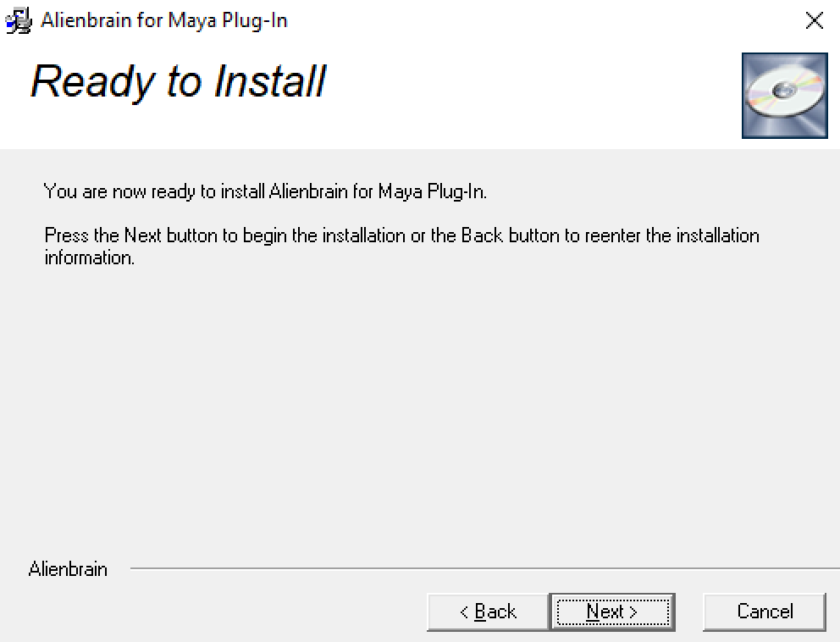This screenshot has height=642, width=840.
Task: Click the CD disc image in the header
Action: click(785, 96)
